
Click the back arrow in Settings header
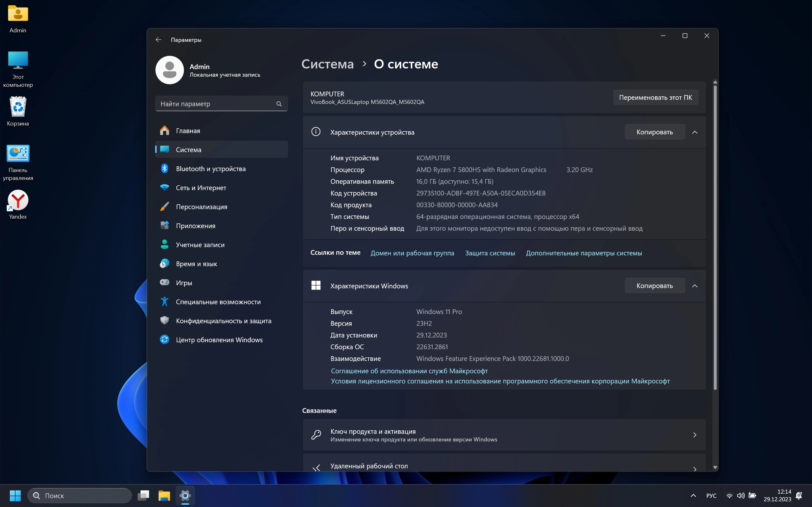[x=158, y=40]
